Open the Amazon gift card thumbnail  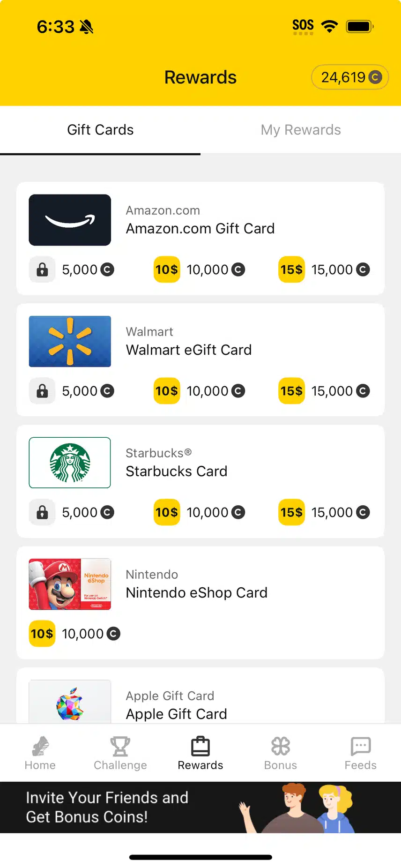[70, 220]
